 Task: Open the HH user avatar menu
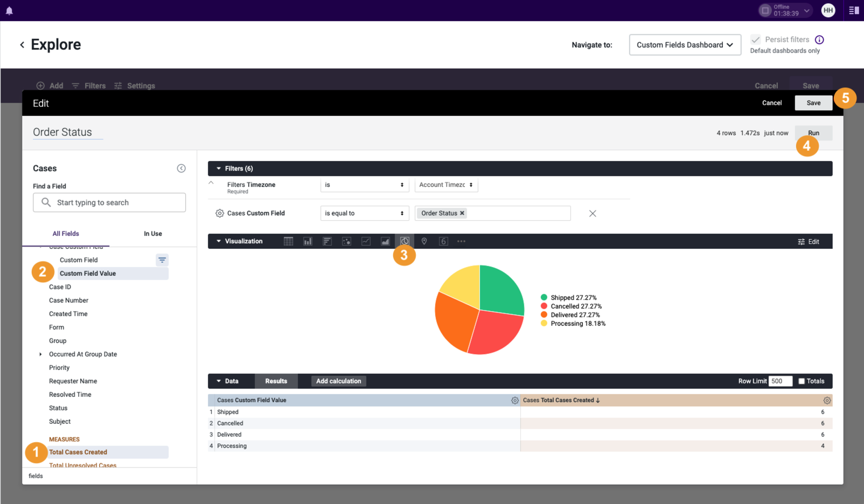tap(828, 10)
